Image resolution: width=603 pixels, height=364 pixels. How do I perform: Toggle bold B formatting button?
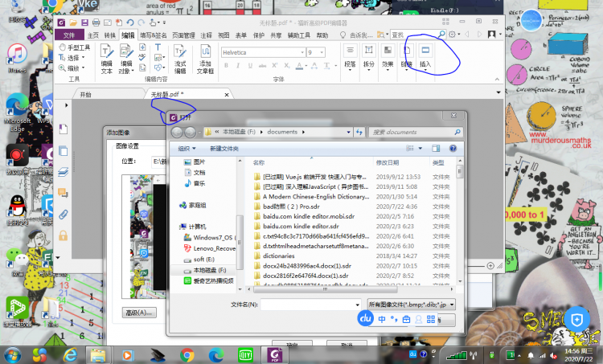[x=226, y=66]
